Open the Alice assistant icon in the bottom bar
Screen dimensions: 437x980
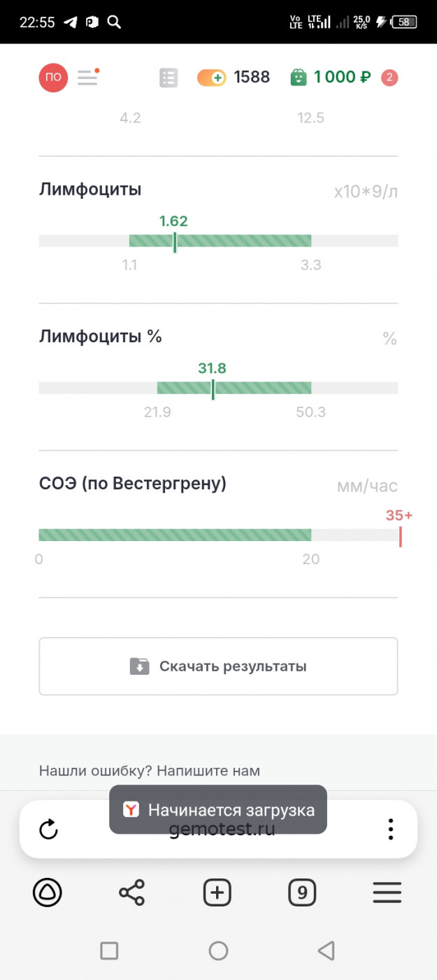[48, 892]
